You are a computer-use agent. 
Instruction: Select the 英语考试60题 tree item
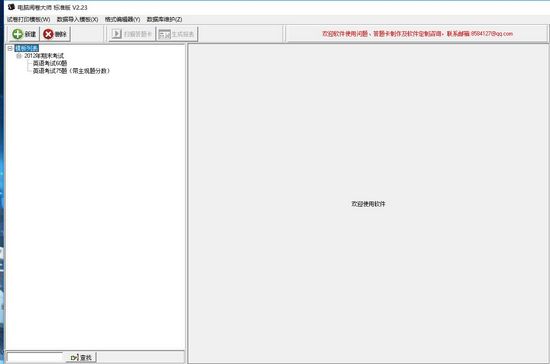[50, 63]
